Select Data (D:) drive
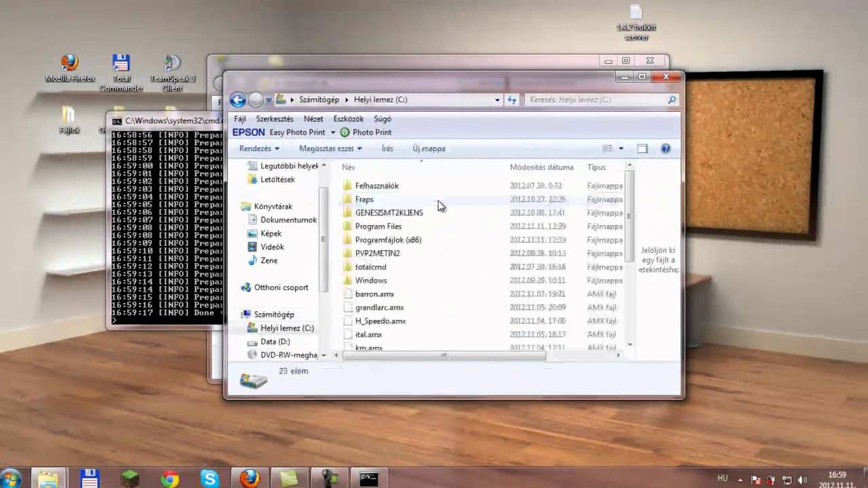 point(275,342)
